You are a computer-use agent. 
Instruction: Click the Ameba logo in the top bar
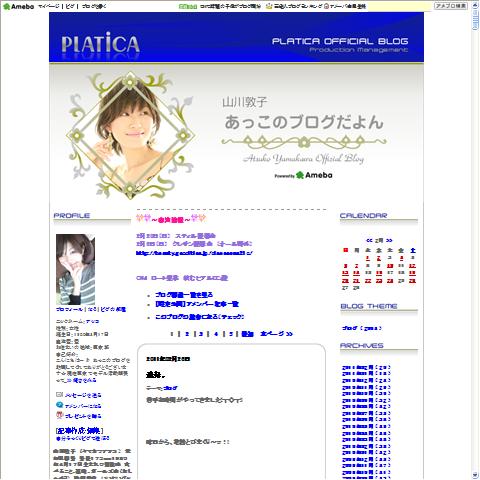pos(19,6)
